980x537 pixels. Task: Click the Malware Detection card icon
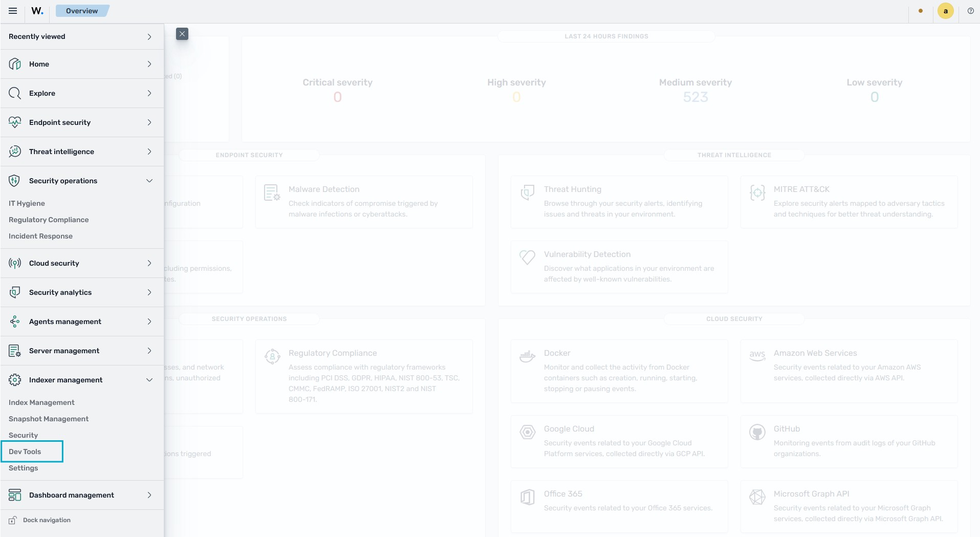coord(272,192)
